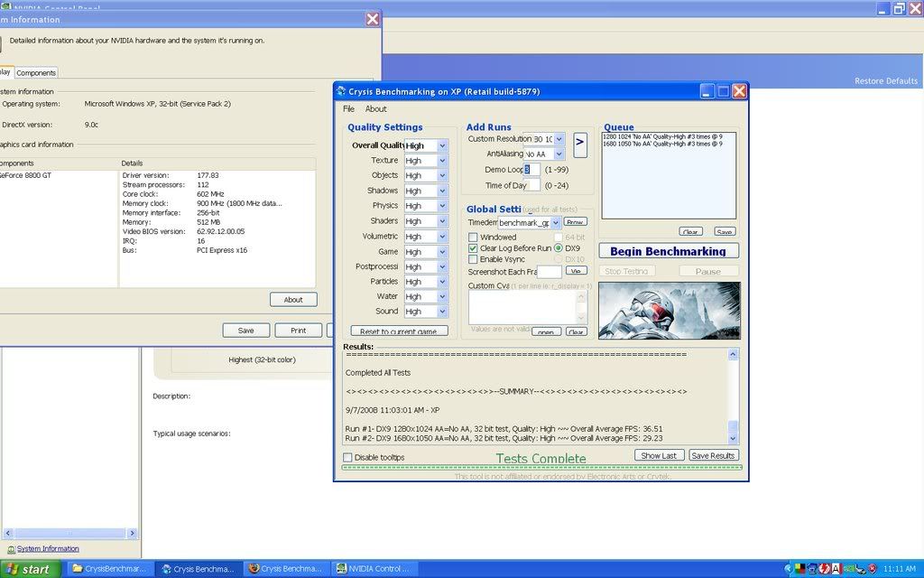The height and width of the screenshot is (578, 924).
Task: Click the multicolor squares tray icon
Action: [799, 569]
